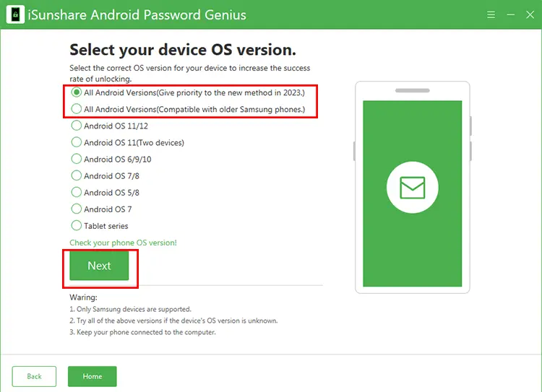Click the Select your device OS version heading
The image size is (542, 392).
coord(183,50)
